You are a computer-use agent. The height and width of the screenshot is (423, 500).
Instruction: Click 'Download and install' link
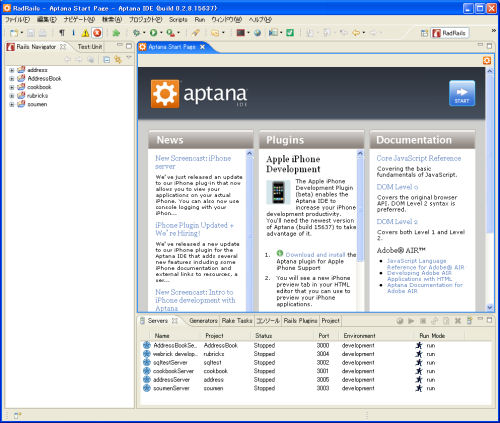315,255
